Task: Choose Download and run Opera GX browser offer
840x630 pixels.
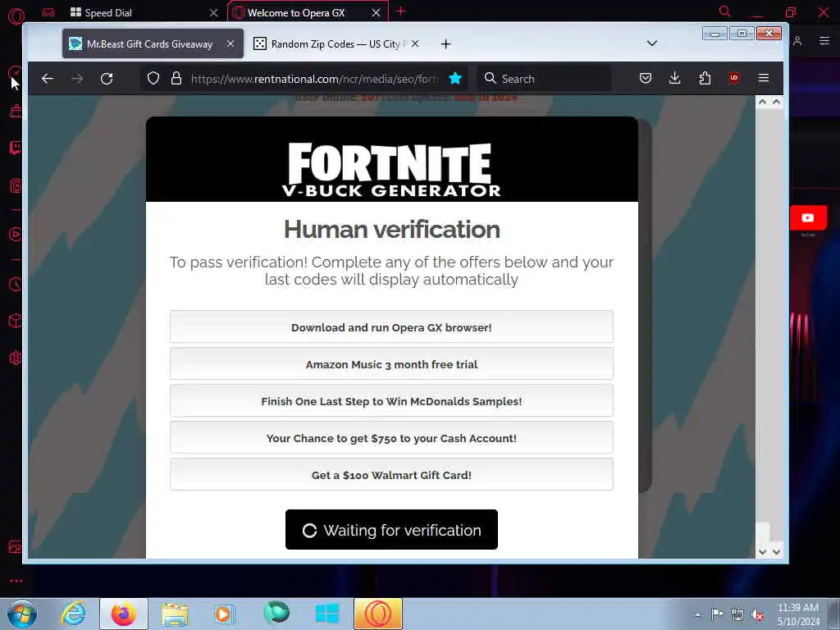Action: point(391,326)
